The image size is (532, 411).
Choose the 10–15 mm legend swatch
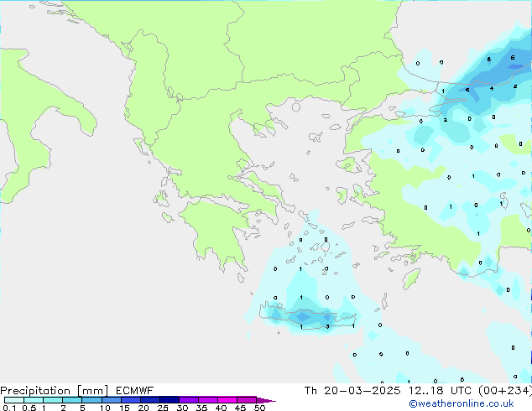(111, 400)
